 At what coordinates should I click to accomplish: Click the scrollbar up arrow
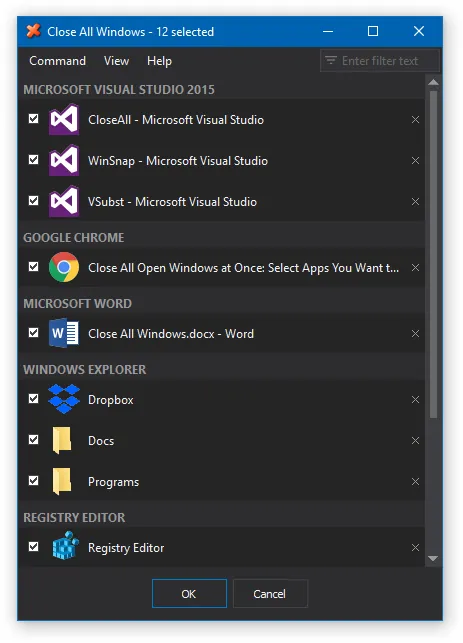[x=433, y=82]
